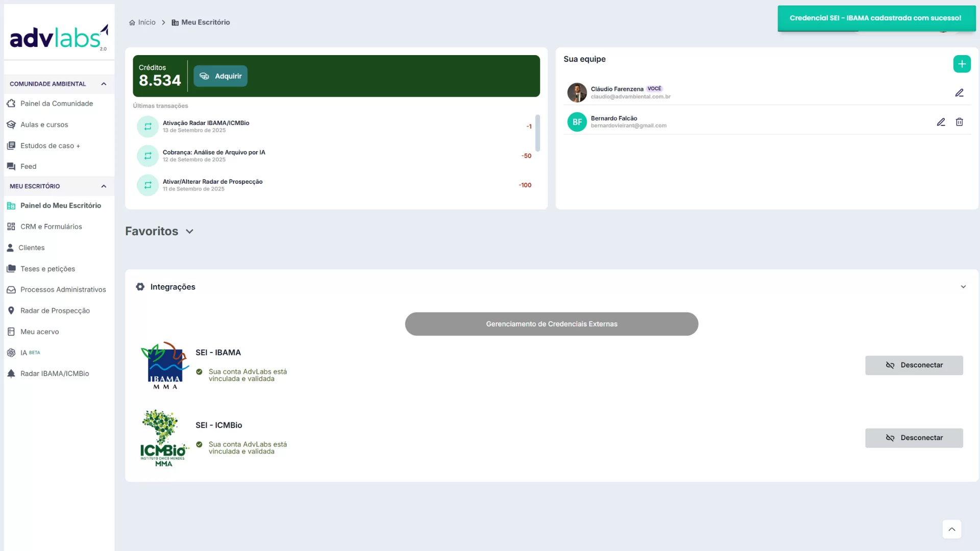This screenshot has width=980, height=551.
Task: Click pencil edit icon for Cláudio Farenzena
Action: coord(959,93)
